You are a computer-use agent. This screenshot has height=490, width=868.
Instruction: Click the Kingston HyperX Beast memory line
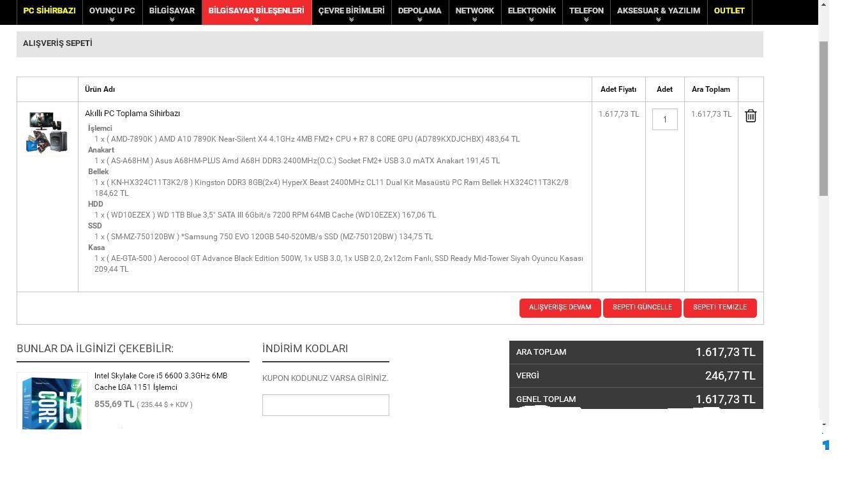point(331,188)
